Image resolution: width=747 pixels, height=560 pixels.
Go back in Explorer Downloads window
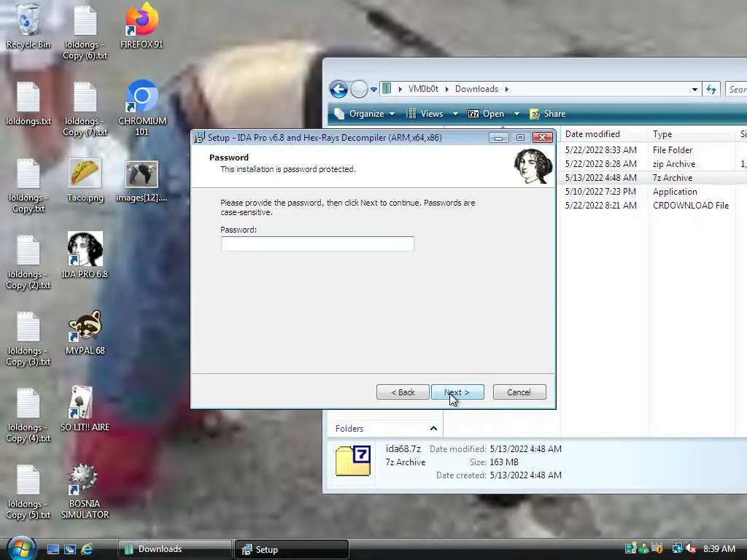point(338,89)
